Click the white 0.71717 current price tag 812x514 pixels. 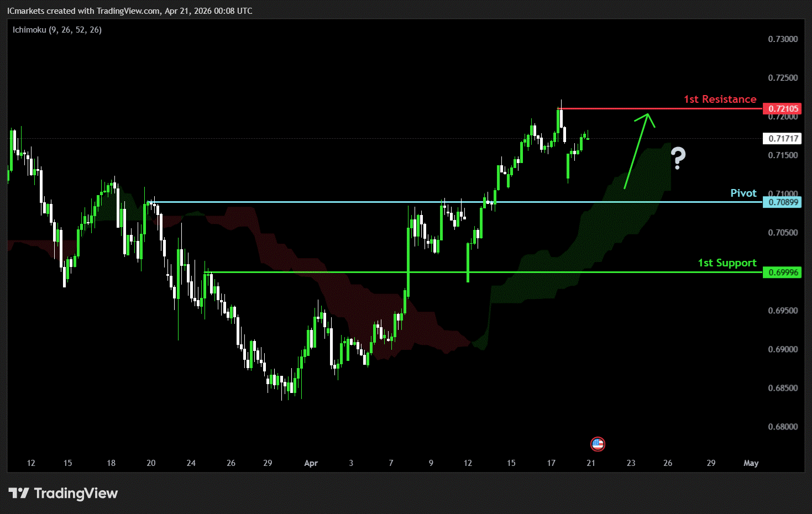[x=783, y=139]
